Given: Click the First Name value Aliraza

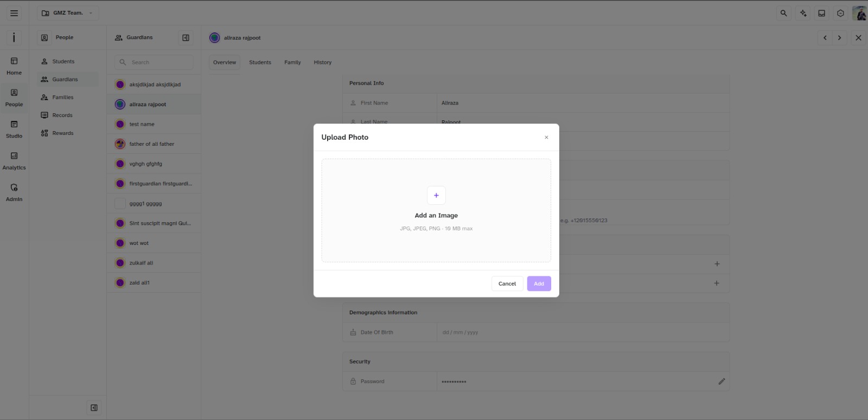Looking at the screenshot, I should coord(450,103).
